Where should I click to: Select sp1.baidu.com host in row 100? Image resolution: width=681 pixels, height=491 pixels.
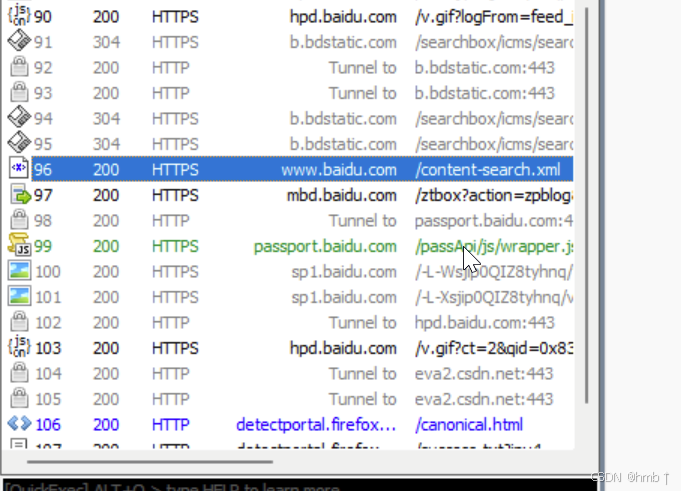[344, 272]
